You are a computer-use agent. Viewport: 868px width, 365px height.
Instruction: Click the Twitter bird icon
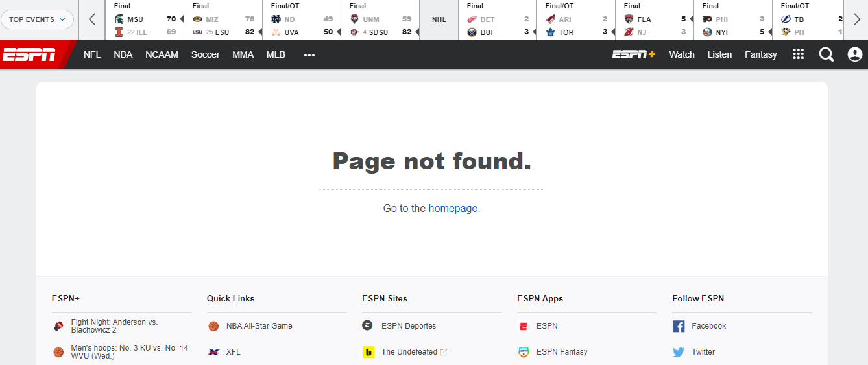click(x=679, y=352)
